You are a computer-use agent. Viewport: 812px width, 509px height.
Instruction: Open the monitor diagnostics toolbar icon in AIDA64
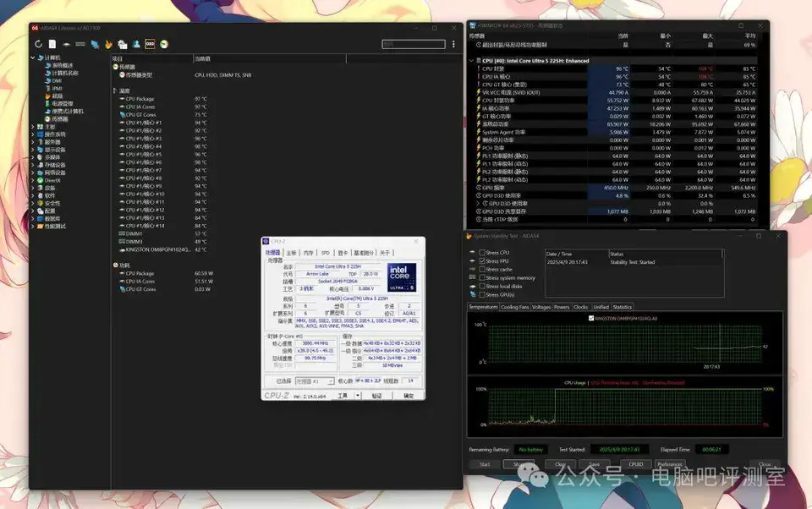pos(95,44)
